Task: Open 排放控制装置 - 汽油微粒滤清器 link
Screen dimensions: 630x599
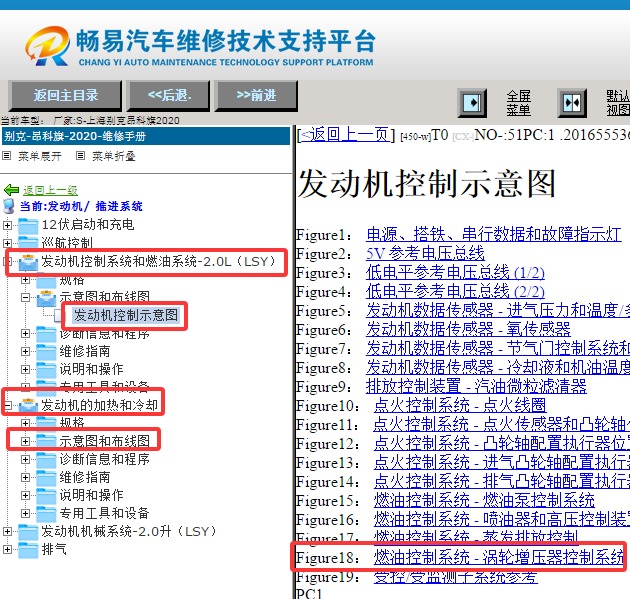Action: [476, 386]
